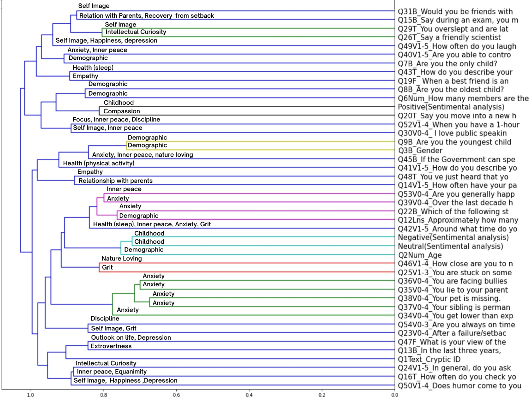Click annotation 'Relation with Parents, Recovery from setback'
Screen dimensions: 532x400
tap(146, 16)
